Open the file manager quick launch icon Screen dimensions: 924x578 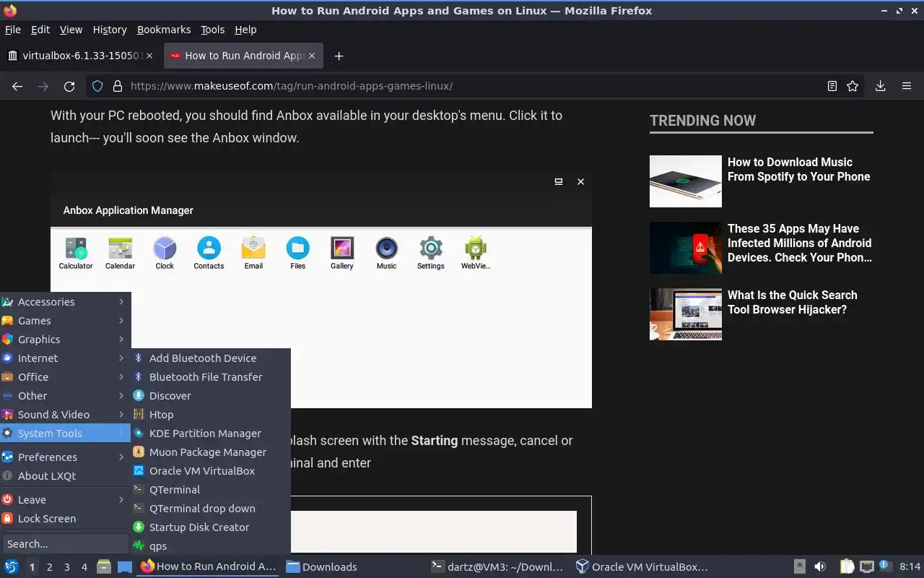pyautogui.click(x=104, y=567)
